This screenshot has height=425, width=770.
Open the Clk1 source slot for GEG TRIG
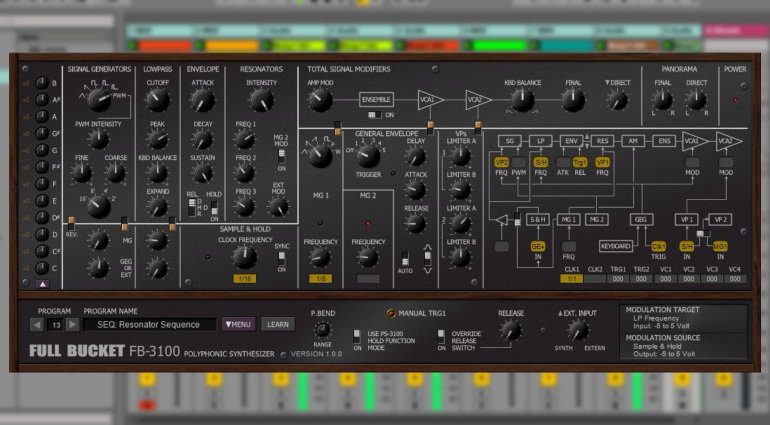[659, 247]
